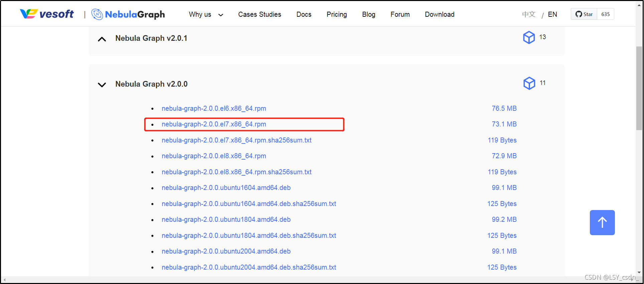Click the 99.2 MB file size
This screenshot has width=644, height=284.
tap(504, 219)
